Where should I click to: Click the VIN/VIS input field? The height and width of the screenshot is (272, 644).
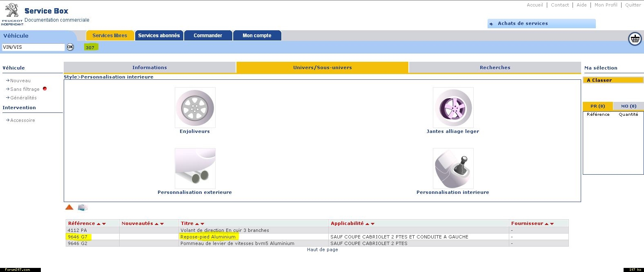(33, 47)
